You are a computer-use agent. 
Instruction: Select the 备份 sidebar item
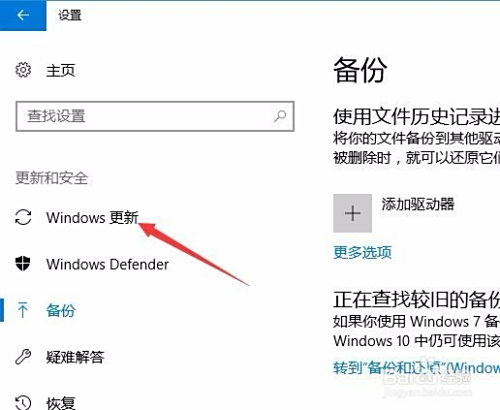61,310
